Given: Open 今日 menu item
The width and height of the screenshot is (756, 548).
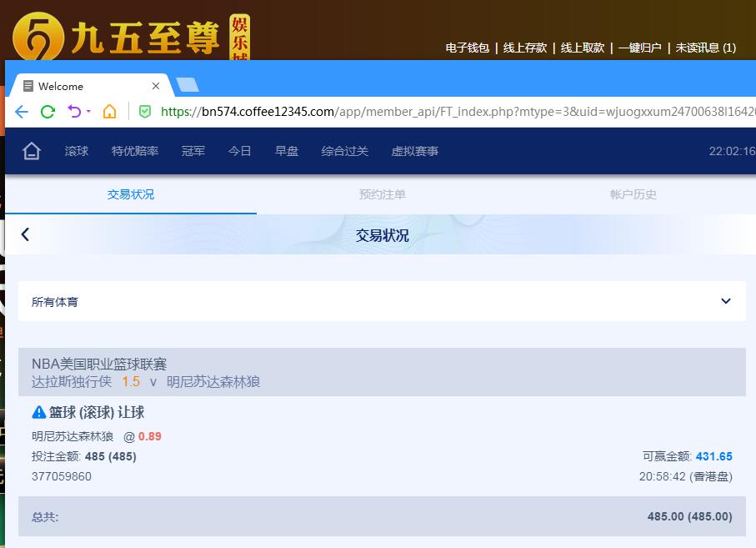Looking at the screenshot, I should [x=239, y=151].
